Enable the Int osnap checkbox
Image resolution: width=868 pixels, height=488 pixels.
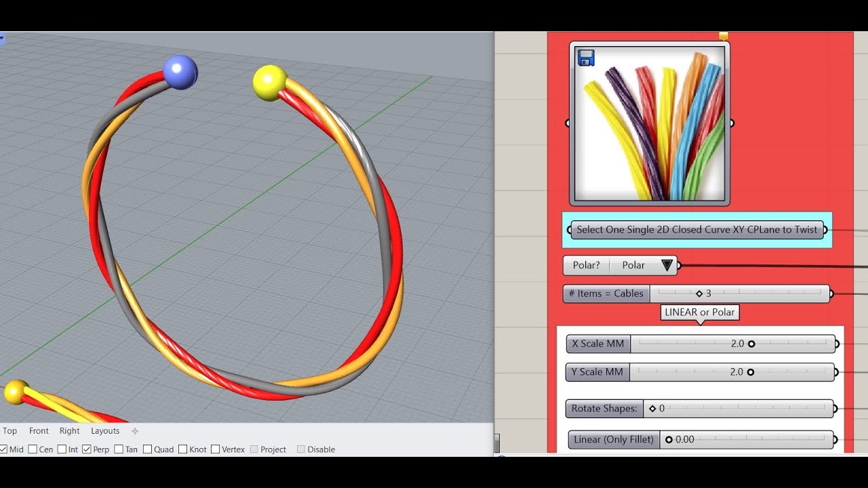coord(62,449)
